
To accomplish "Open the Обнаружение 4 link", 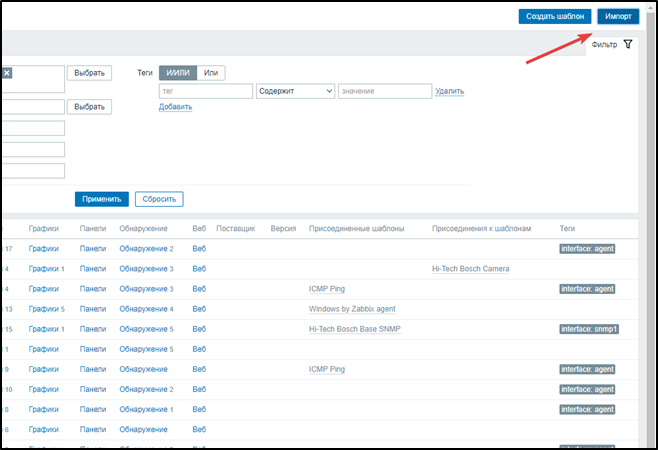I will pos(146,309).
